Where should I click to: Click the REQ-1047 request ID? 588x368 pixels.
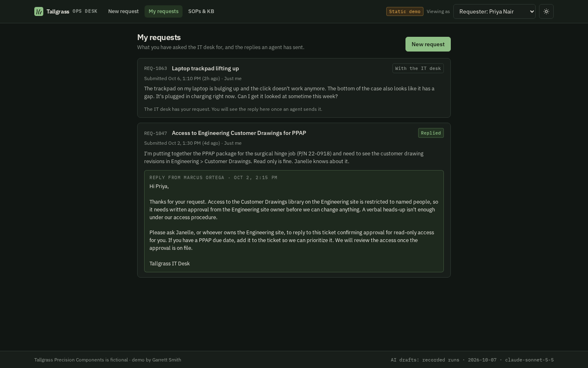[x=156, y=133]
